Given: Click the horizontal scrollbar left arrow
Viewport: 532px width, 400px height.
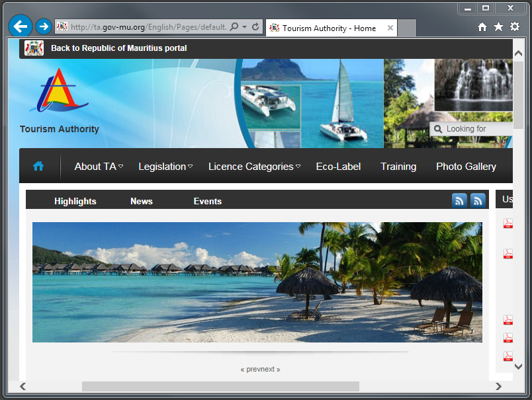Looking at the screenshot, I should click(23, 386).
